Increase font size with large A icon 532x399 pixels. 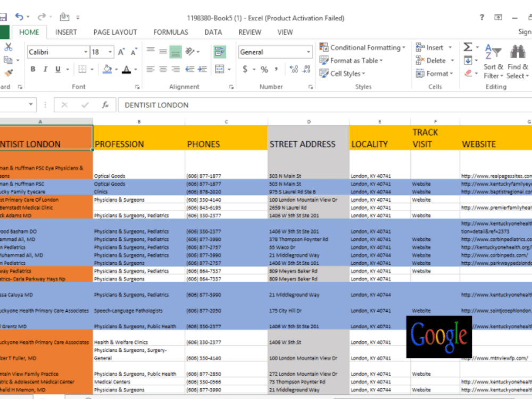[x=121, y=52]
